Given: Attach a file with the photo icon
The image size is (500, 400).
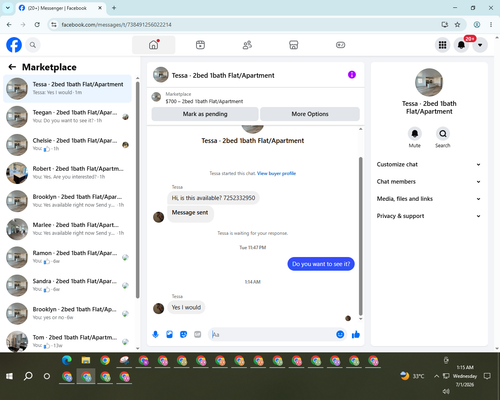Looking at the screenshot, I should point(169,334).
